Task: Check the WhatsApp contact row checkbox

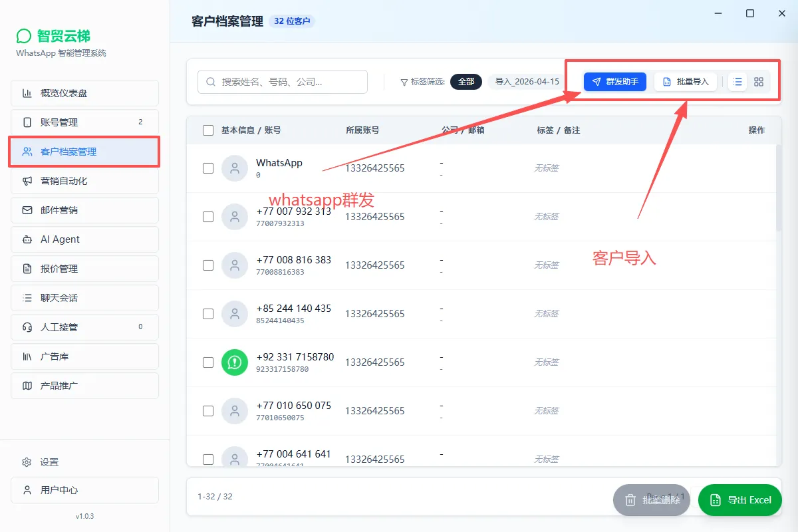Action: coord(208,168)
